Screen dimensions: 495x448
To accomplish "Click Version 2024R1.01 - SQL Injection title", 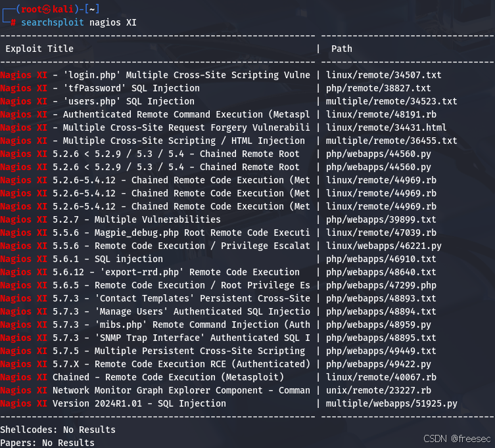I will (113, 403).
